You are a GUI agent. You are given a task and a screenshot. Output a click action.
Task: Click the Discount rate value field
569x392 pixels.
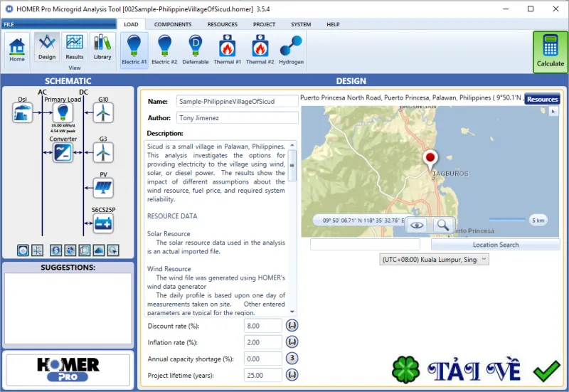point(262,326)
